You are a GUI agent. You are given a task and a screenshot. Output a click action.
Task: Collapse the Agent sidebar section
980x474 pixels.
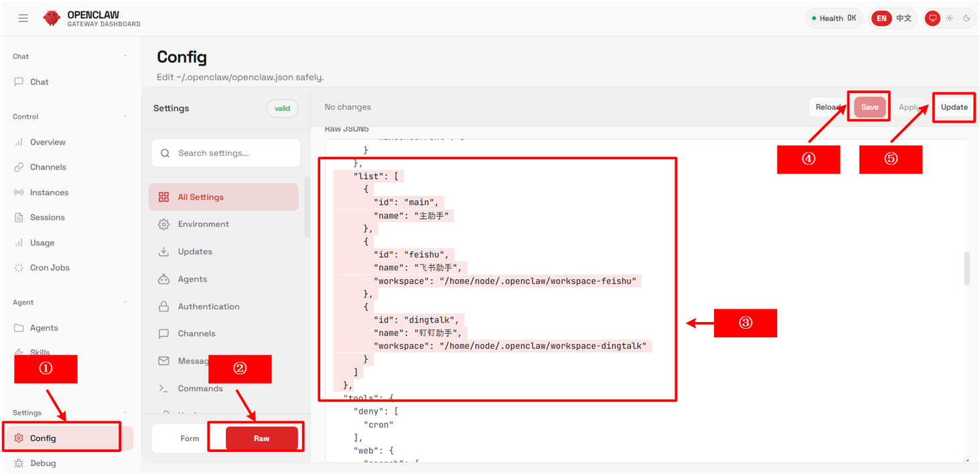tap(125, 303)
